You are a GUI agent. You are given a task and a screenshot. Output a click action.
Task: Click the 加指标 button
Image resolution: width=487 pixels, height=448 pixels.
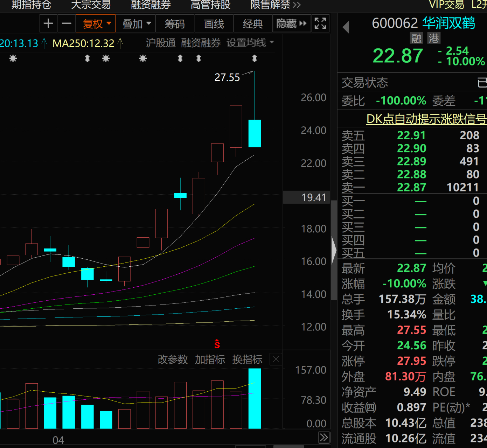(x=210, y=359)
